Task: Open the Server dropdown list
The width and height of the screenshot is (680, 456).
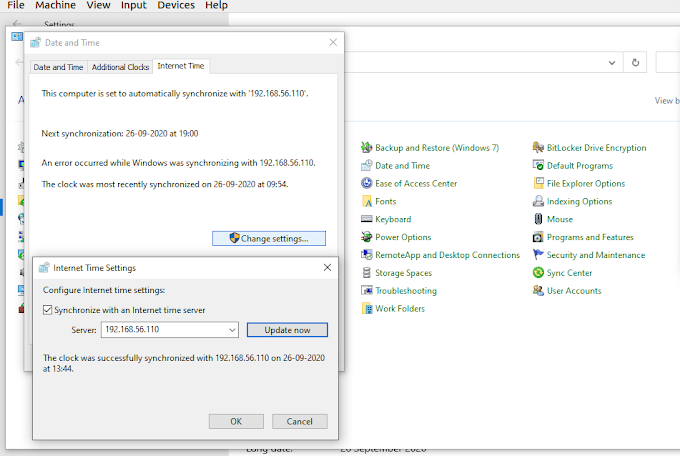Action: 232,330
